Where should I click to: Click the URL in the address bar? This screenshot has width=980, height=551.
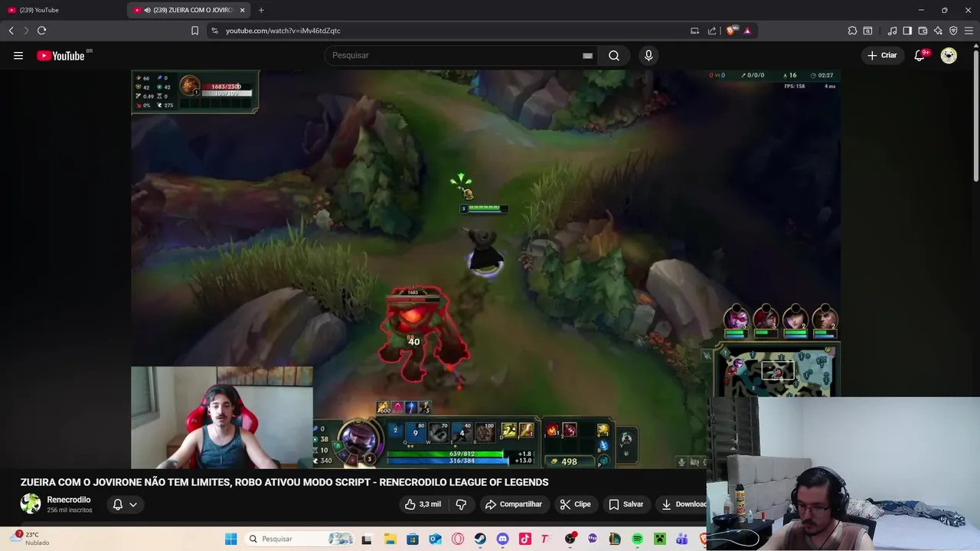click(283, 31)
